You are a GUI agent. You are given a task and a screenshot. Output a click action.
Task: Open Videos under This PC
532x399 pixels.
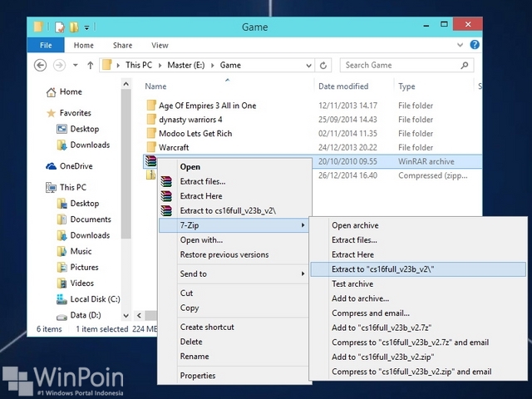81,283
